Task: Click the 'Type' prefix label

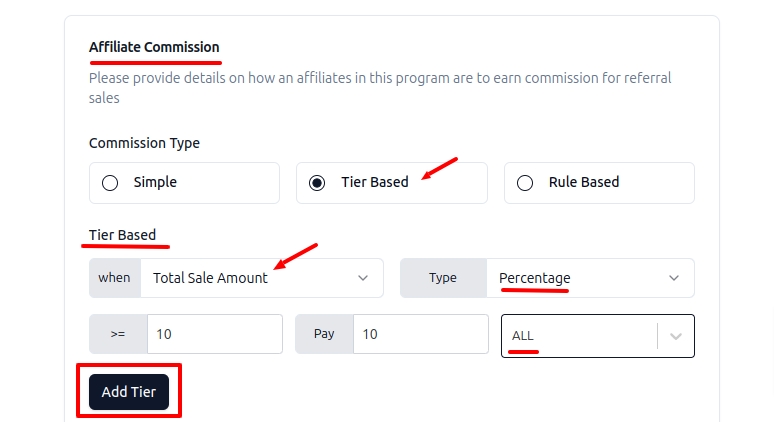Action: point(443,278)
